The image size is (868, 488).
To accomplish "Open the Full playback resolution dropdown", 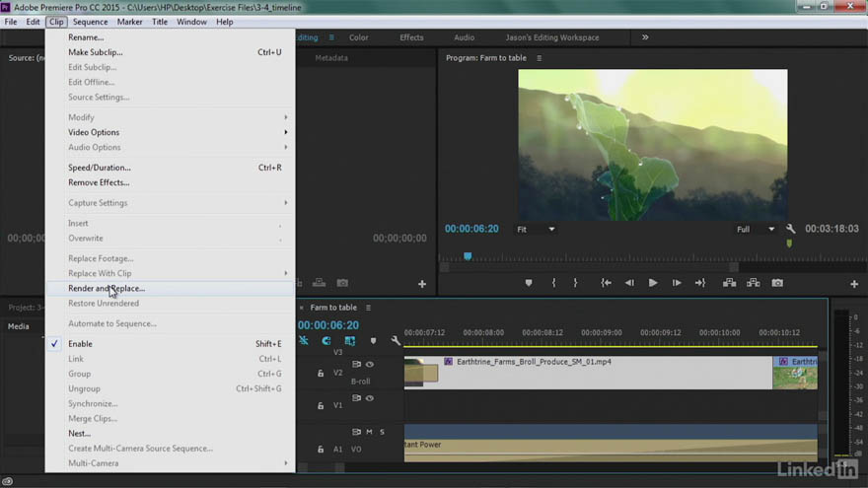I will pos(756,229).
